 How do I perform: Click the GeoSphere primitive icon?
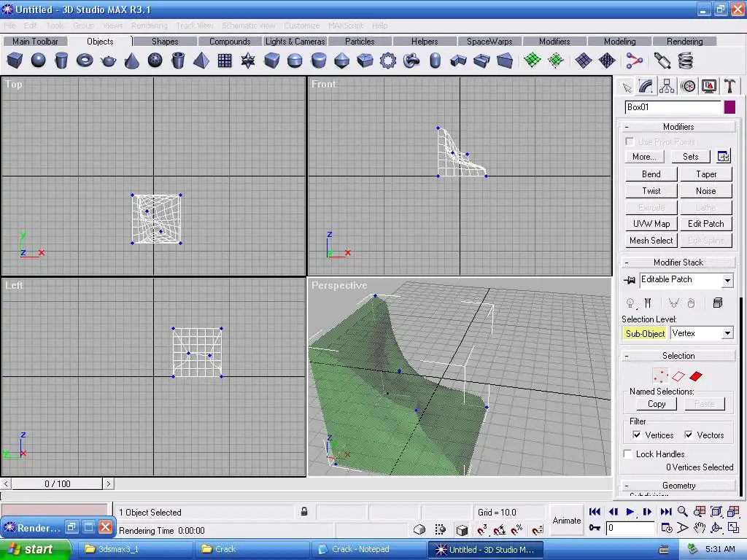tap(155, 61)
